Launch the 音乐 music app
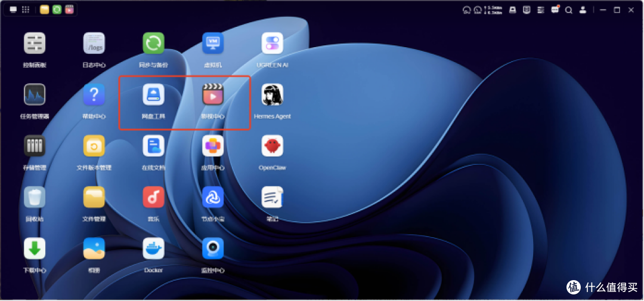 pyautogui.click(x=153, y=197)
